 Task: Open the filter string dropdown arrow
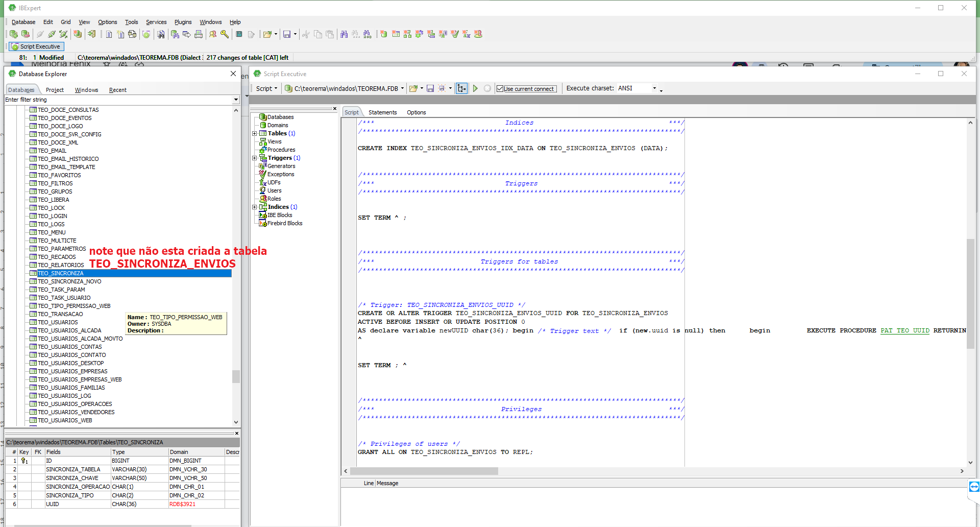pos(236,100)
